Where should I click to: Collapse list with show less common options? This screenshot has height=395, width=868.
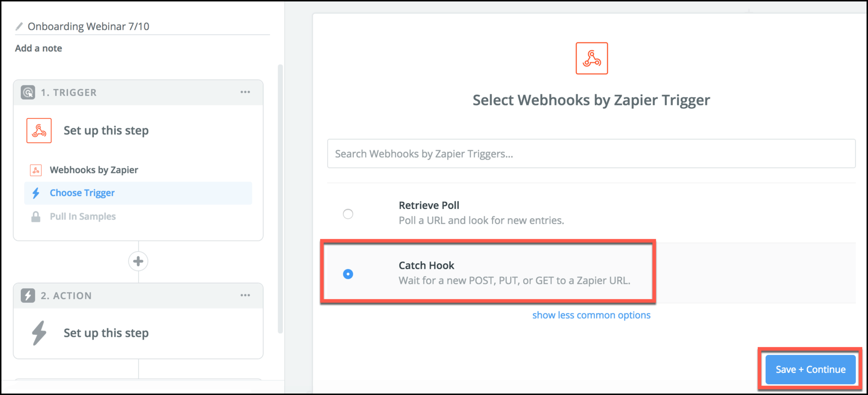[x=591, y=315]
